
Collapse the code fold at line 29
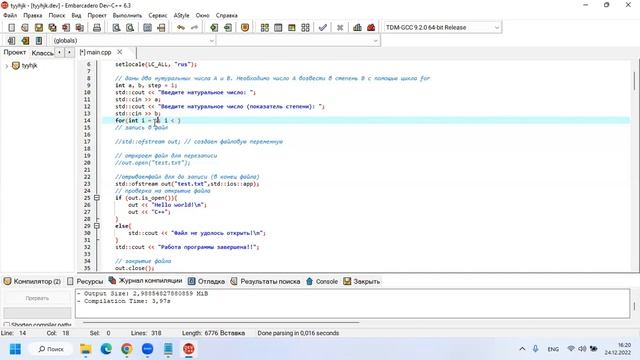97,226
